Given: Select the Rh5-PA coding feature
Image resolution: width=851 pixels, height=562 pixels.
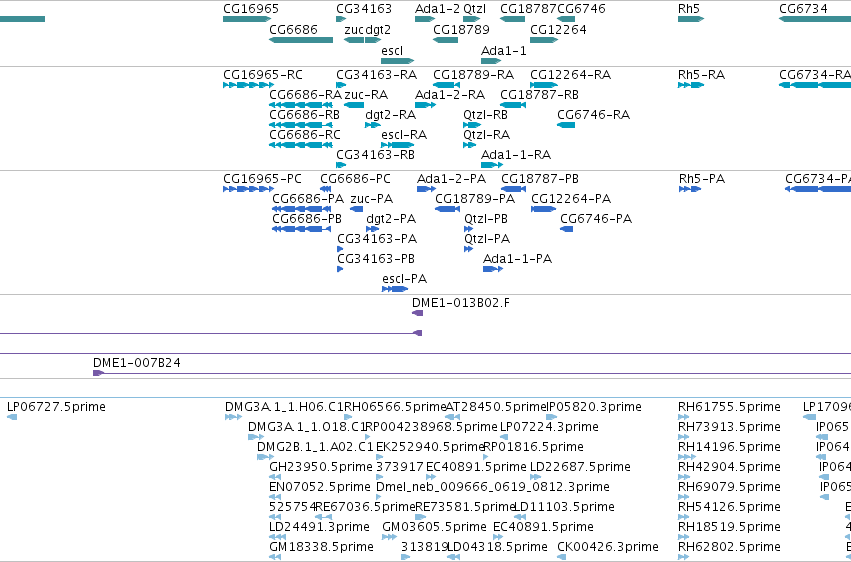Looking at the screenshot, I should coord(690,189).
